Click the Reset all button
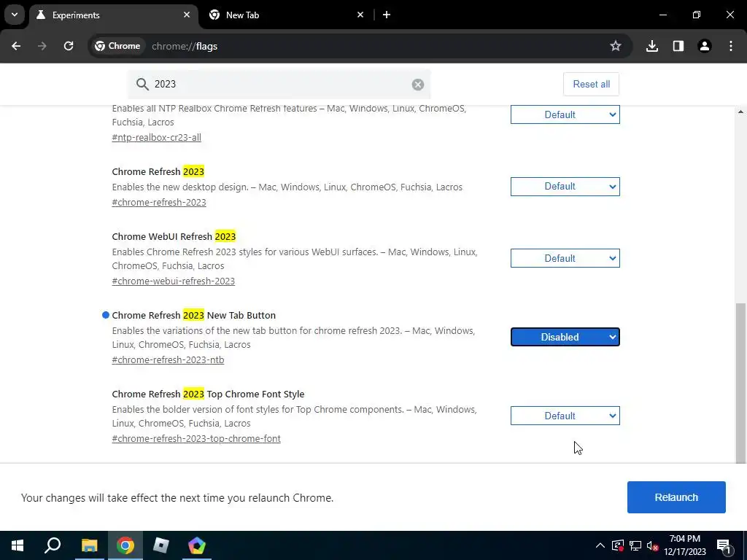The image size is (747, 560). pos(591,85)
